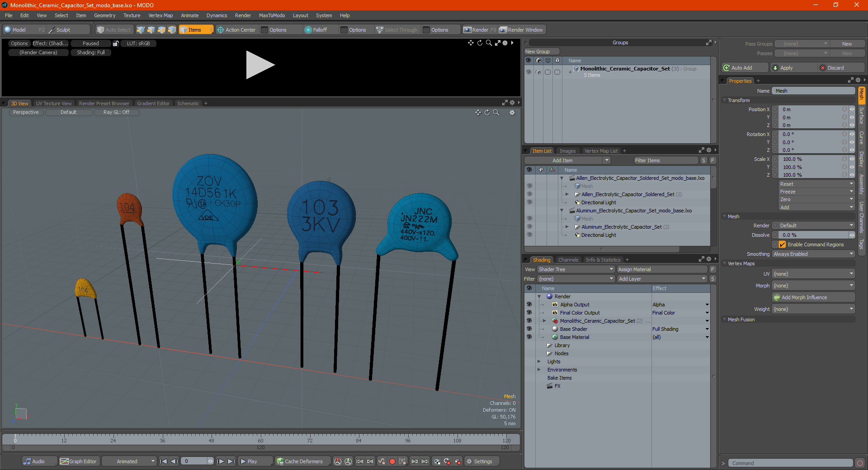Start timeline playback with Play
868x470 pixels.
pyautogui.click(x=255, y=461)
